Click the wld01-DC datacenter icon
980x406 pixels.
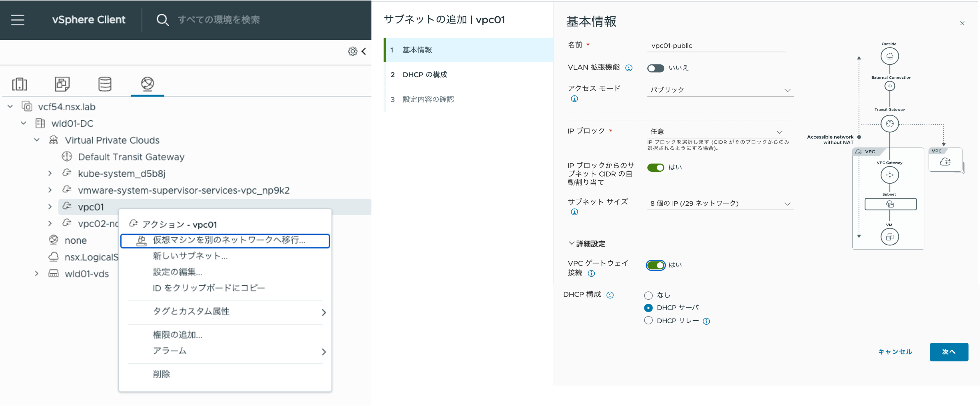click(x=40, y=123)
